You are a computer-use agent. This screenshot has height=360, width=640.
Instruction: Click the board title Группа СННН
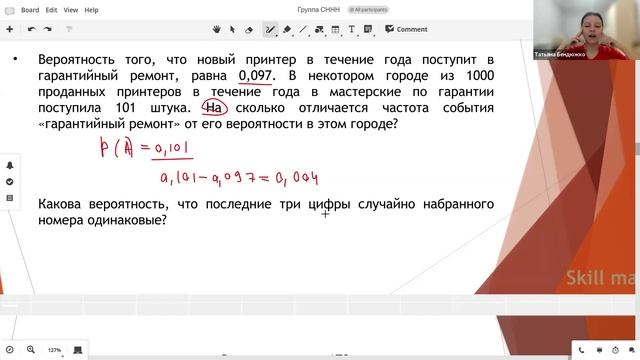(318, 9)
